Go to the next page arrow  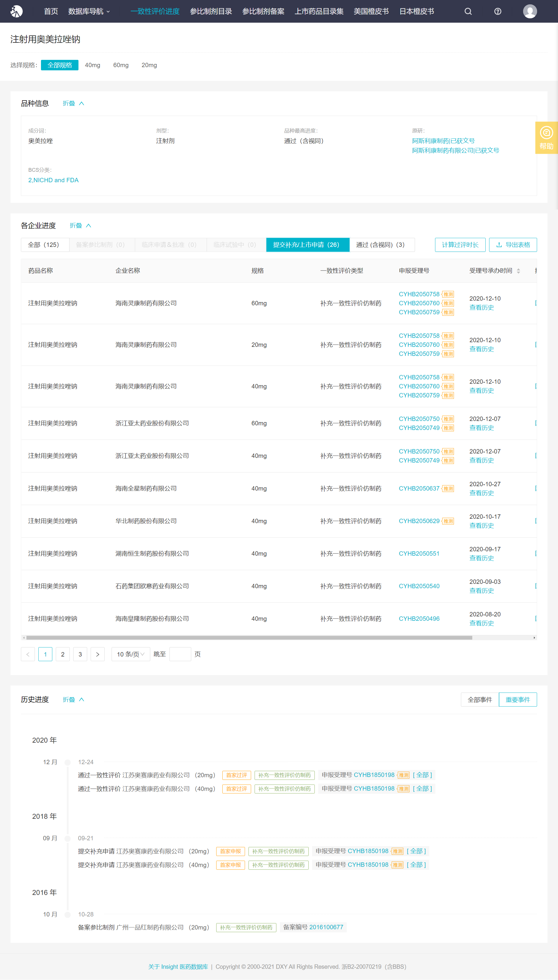pos(97,654)
